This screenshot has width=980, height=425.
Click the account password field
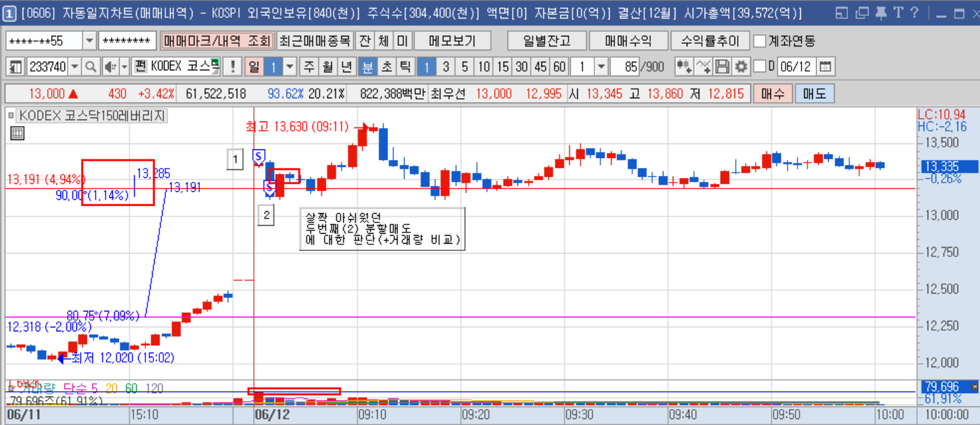tap(127, 41)
